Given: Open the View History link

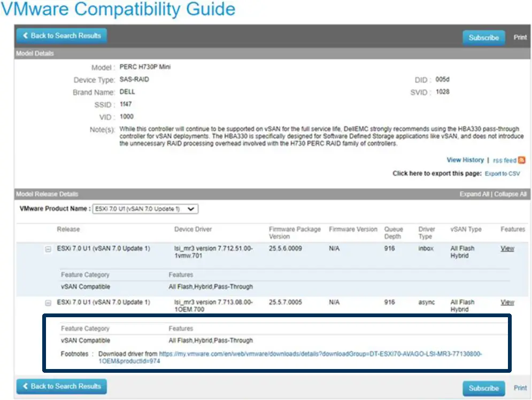Looking at the screenshot, I should point(465,160).
